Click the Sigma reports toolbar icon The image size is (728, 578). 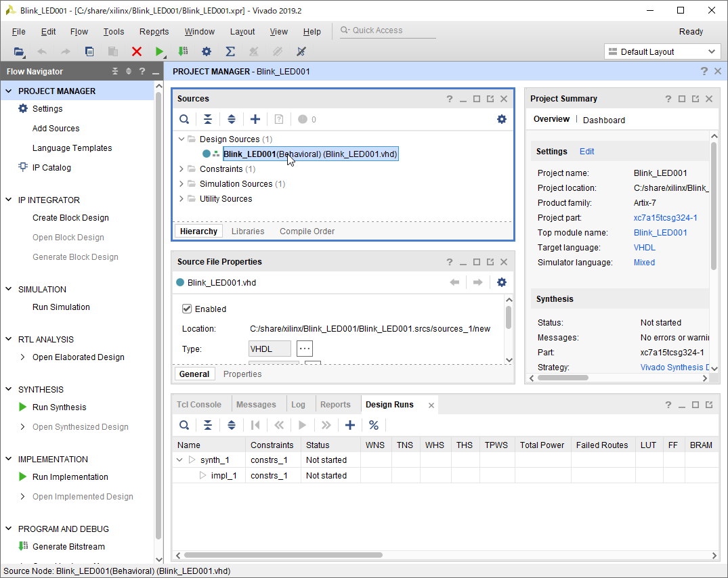tap(230, 51)
